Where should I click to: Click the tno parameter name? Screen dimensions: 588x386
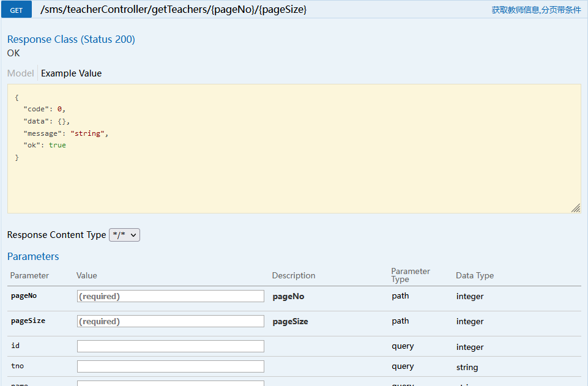17,366
